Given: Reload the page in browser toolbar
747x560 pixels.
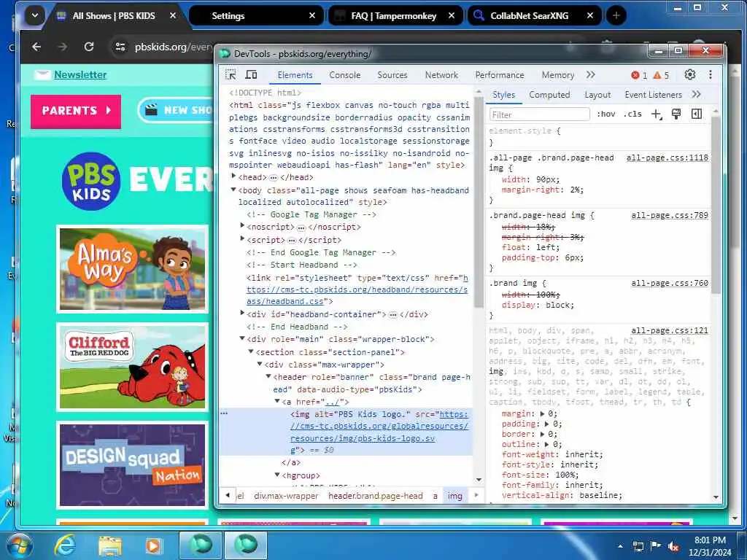Looking at the screenshot, I should (88, 47).
